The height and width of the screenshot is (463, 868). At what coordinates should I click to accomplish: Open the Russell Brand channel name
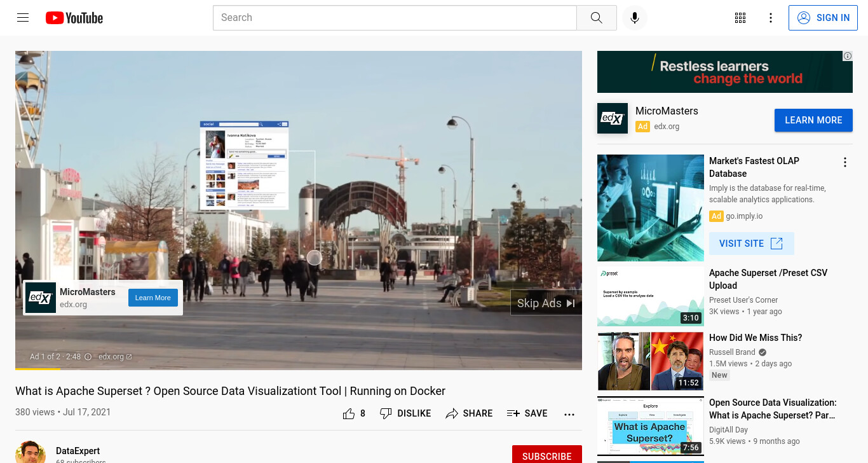tap(732, 352)
